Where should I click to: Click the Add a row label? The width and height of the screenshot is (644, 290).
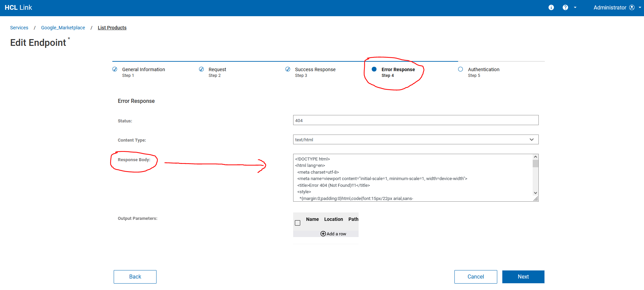(x=336, y=234)
